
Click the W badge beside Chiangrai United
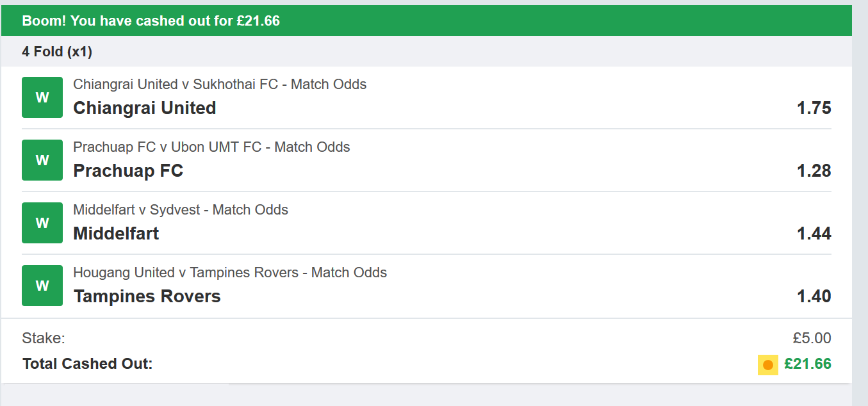point(42,97)
